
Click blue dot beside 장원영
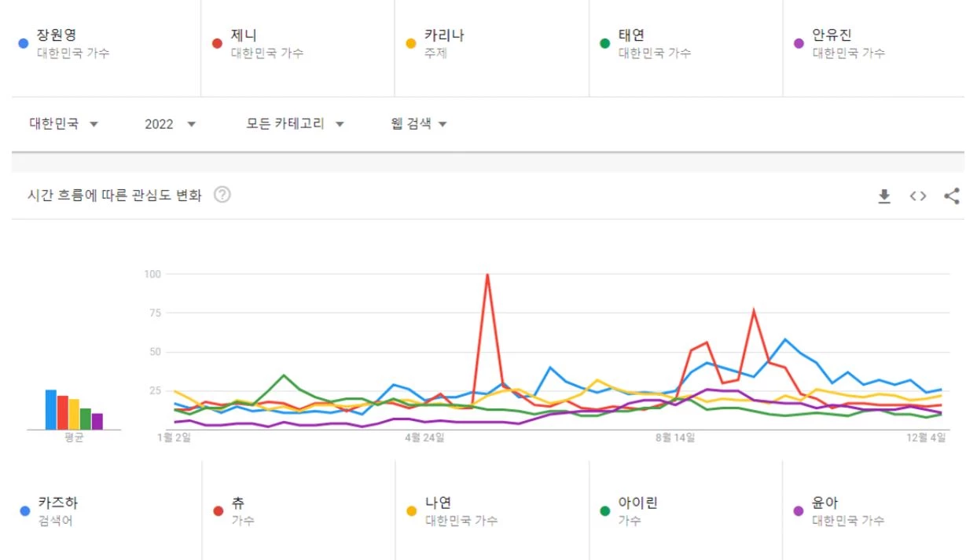pyautogui.click(x=24, y=44)
